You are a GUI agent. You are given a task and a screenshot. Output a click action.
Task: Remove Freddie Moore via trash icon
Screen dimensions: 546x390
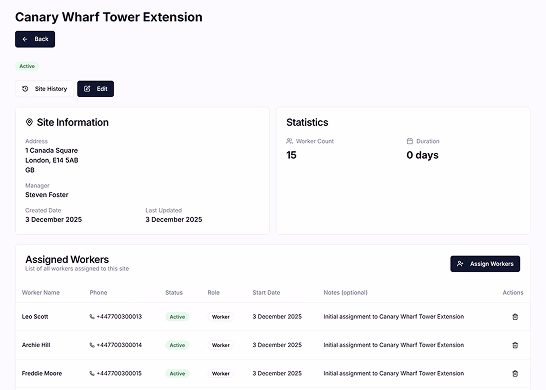point(515,373)
